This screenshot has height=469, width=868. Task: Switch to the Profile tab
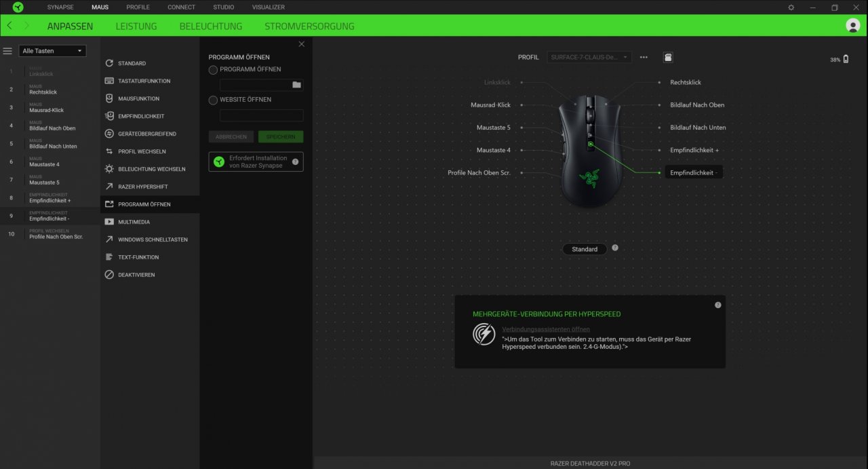(x=138, y=7)
